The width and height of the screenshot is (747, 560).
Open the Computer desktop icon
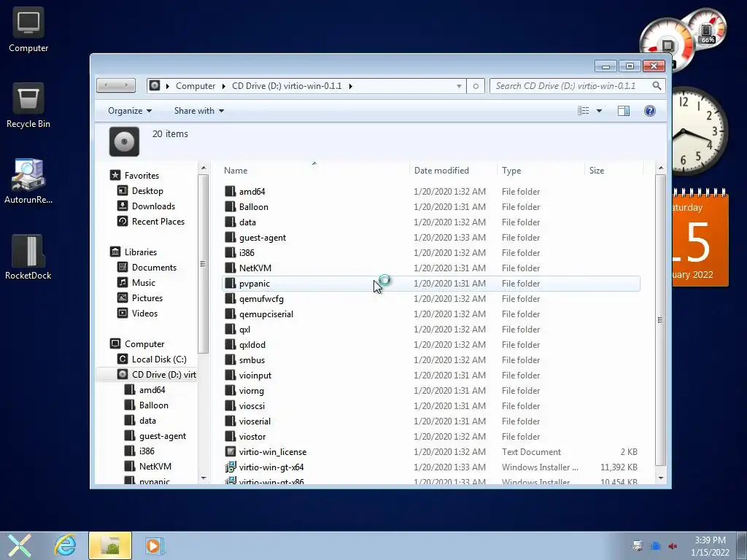[x=28, y=29]
